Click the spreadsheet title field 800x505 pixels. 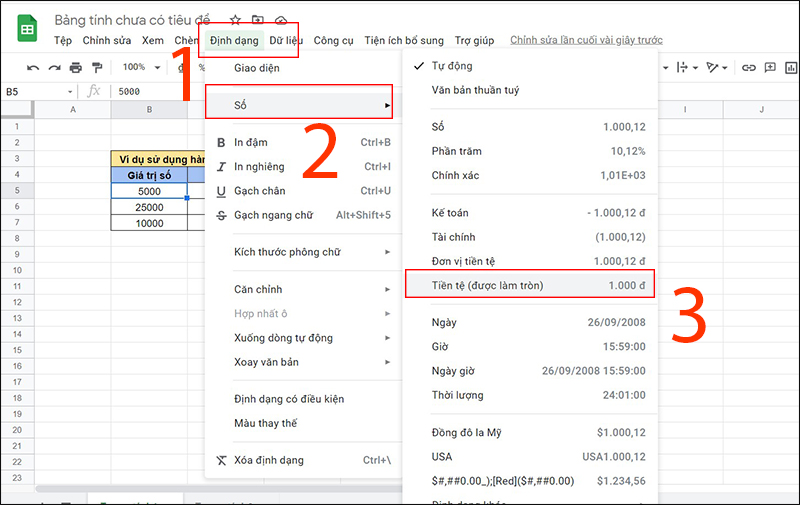(132, 20)
